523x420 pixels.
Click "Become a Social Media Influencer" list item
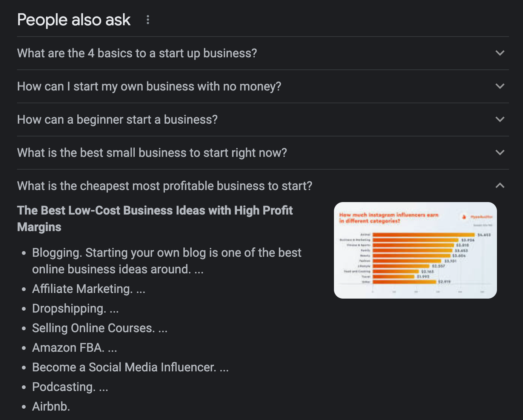[130, 367]
